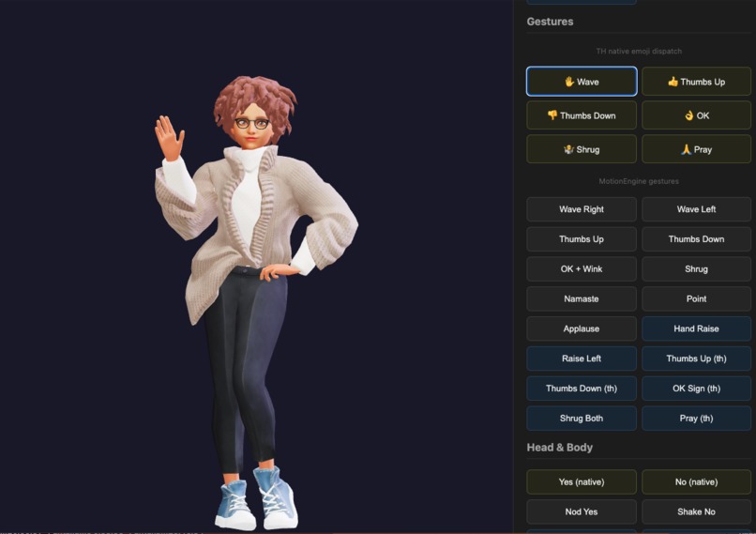Trigger the OK hand emoji gesture

[x=696, y=115]
